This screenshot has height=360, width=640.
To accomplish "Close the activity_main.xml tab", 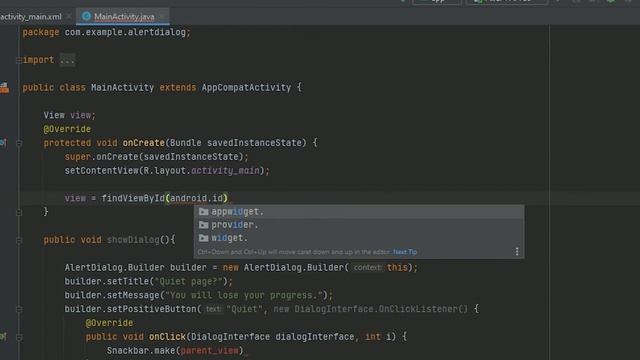I will pos(69,17).
